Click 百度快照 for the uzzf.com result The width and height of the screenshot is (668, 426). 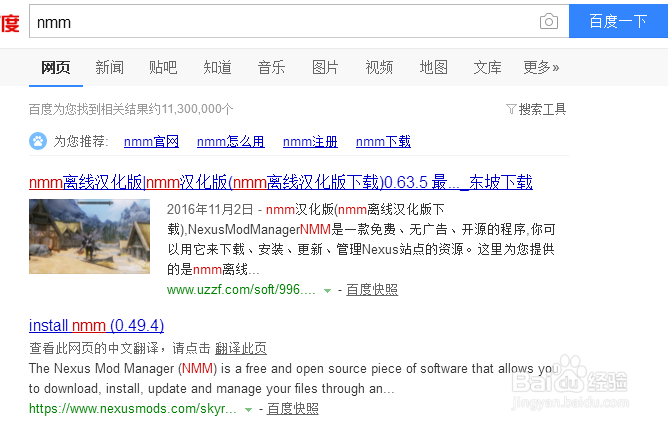[372, 290]
